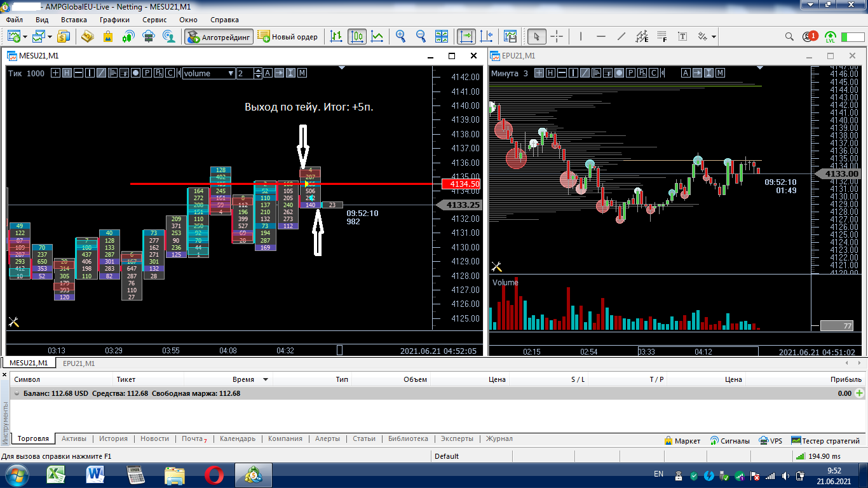Open the search magnifier in the toolbar
Screen dimensions: 868x488
pos(789,36)
